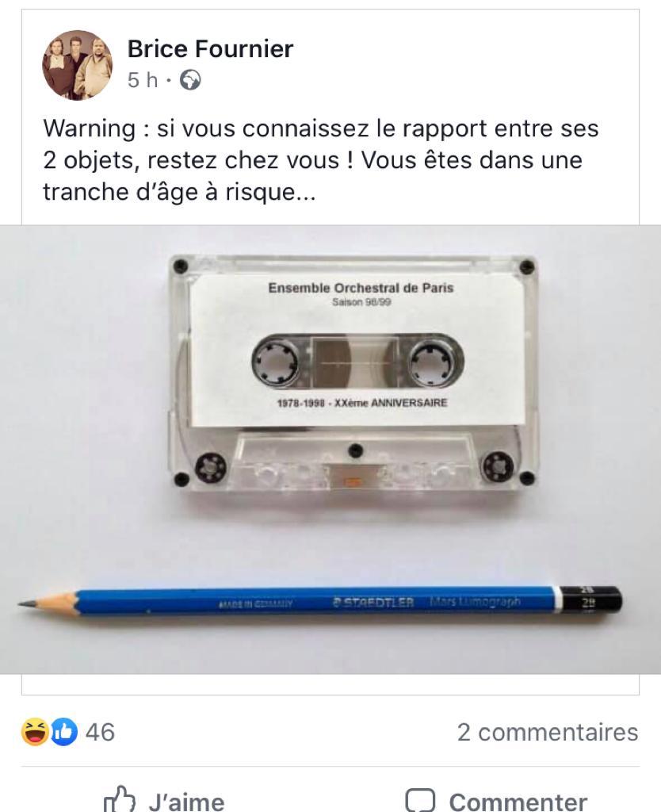Viewport: 661px width, 812px height.
Task: Like the post with J'aime
Action: coord(164,800)
